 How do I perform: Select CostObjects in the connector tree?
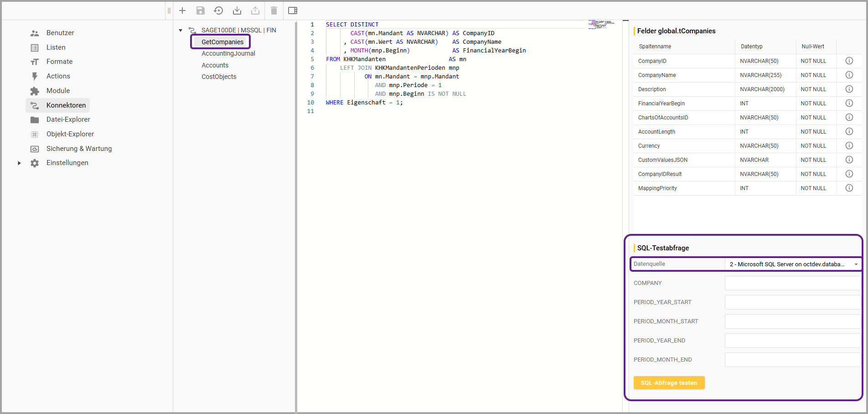tap(219, 77)
